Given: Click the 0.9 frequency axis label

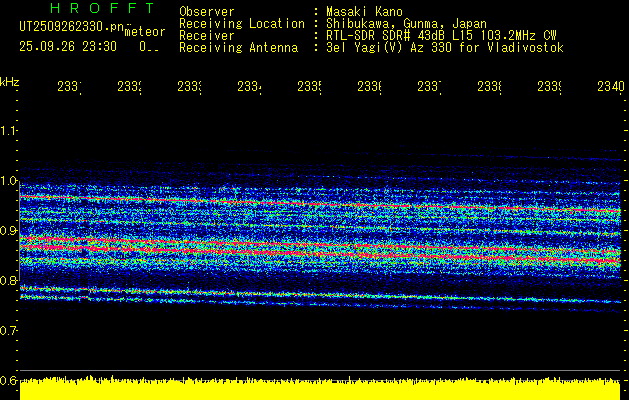Looking at the screenshot, I should pyautogui.click(x=9, y=231).
